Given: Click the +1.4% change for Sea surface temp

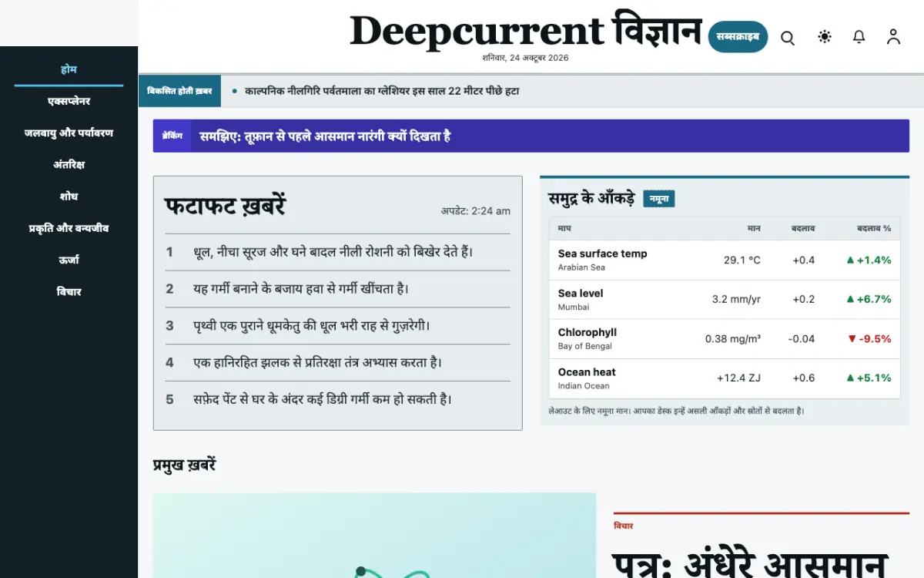Looking at the screenshot, I should coord(869,260).
